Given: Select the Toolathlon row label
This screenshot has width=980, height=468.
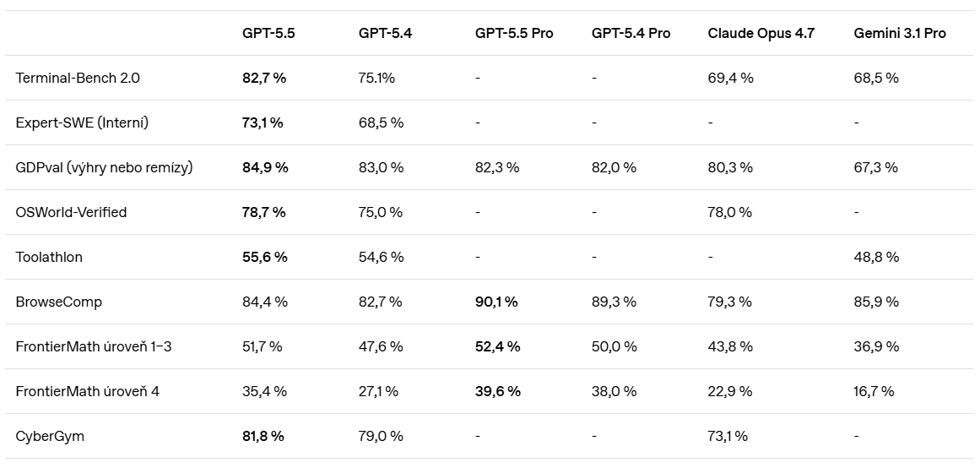Looking at the screenshot, I should [x=49, y=257].
